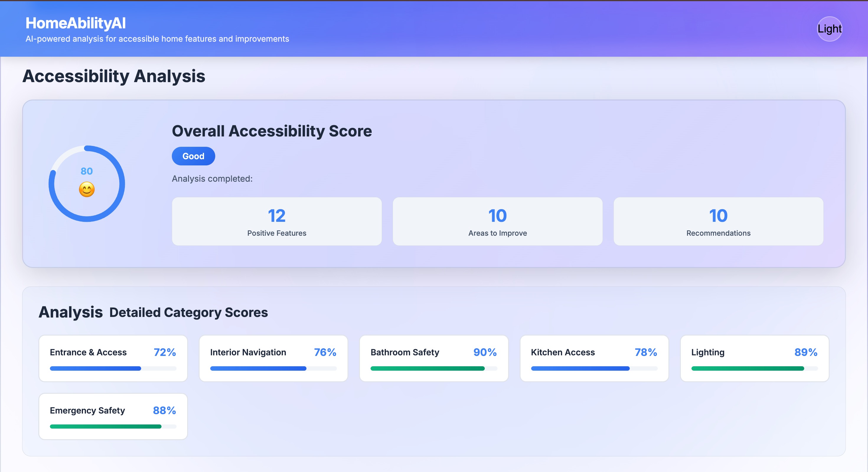
Task: Click the Good rating badge
Action: pyautogui.click(x=193, y=156)
